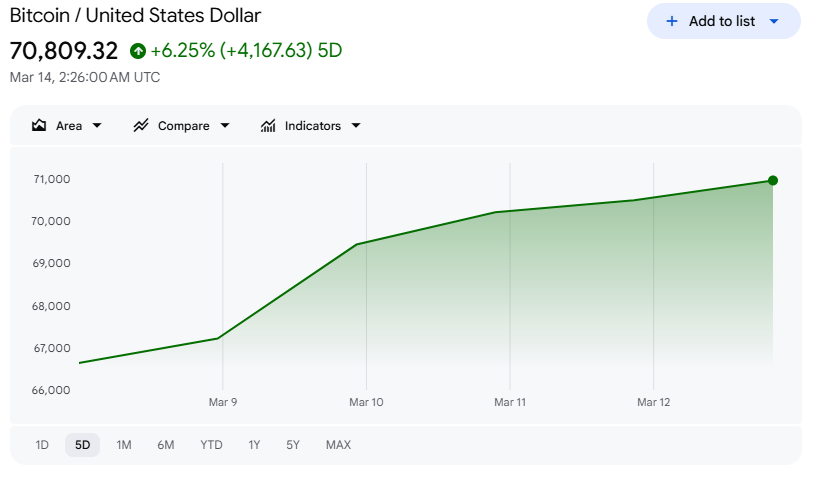
Task: Click the 66,000 axis value
Action: (x=51, y=390)
